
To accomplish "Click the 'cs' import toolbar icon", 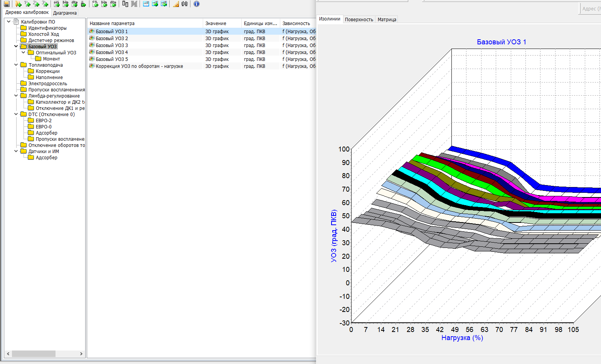I will pyautogui.click(x=95, y=4).
